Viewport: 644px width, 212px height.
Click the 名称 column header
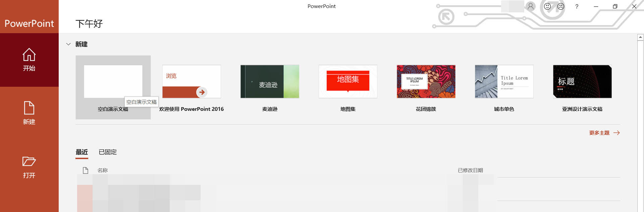pyautogui.click(x=103, y=170)
